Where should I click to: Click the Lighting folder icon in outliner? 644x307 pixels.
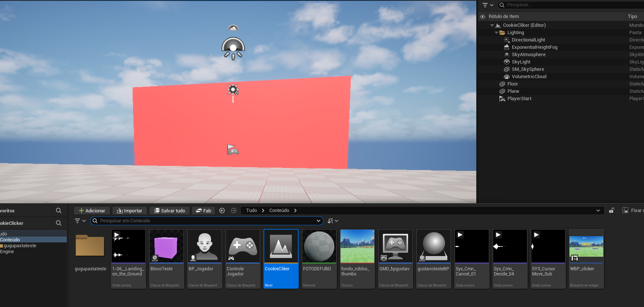502,33
